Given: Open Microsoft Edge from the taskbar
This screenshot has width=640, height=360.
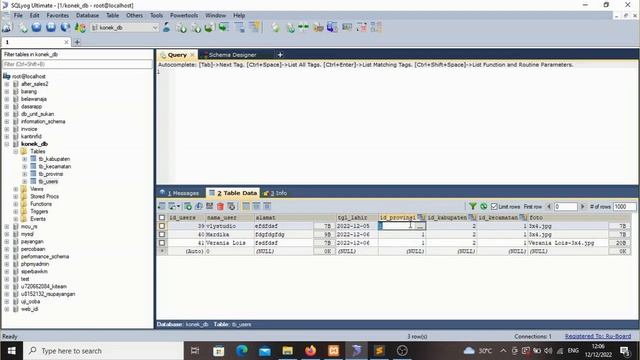Looking at the screenshot, I should [242, 351].
